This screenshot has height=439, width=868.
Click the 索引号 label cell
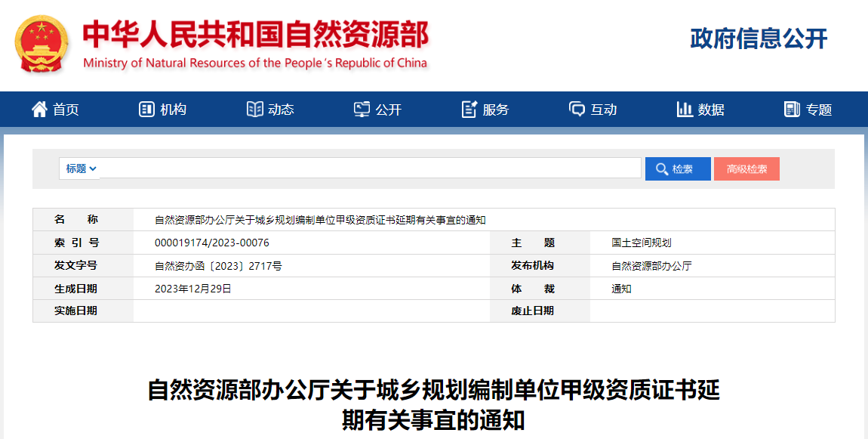(x=84, y=243)
